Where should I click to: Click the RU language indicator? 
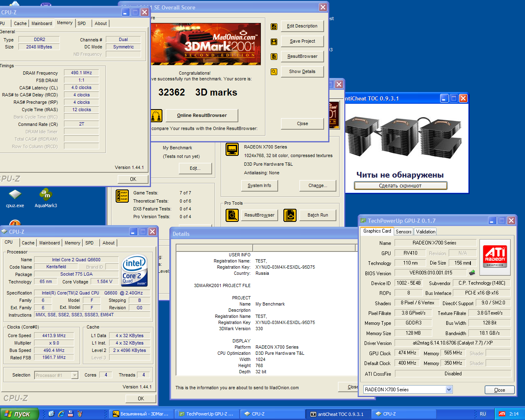pos(483,414)
